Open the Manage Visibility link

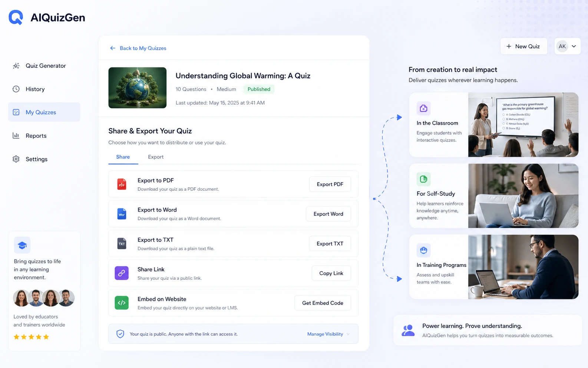(x=325, y=334)
